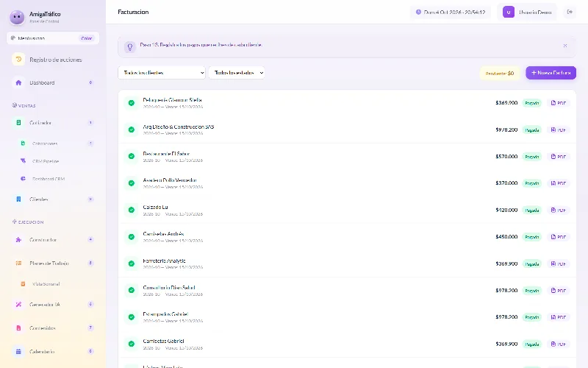
Task: Open Clientes in the sidebar
Action: 53,199
